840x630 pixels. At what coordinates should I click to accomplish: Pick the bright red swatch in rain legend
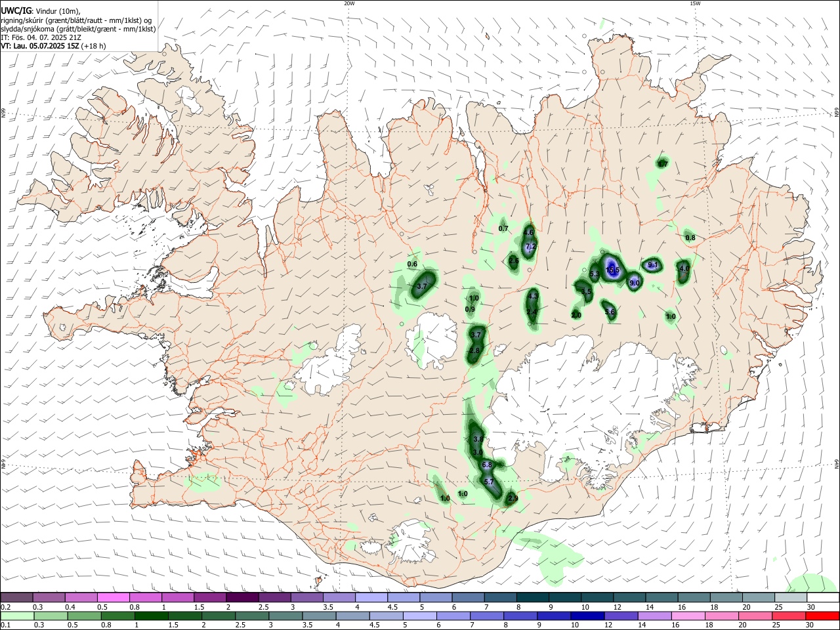pos(823,616)
